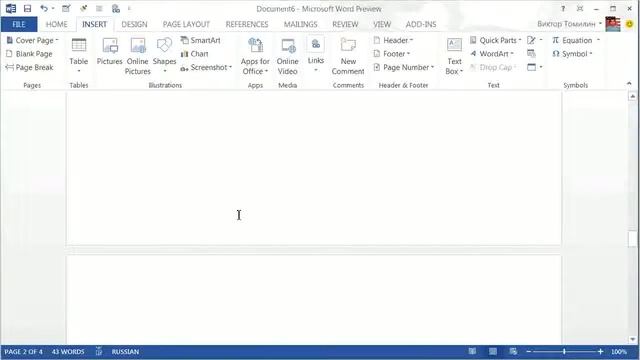Image resolution: width=640 pixels, height=360 pixels.
Task: Insert a SmartArt graphic
Action: point(200,40)
